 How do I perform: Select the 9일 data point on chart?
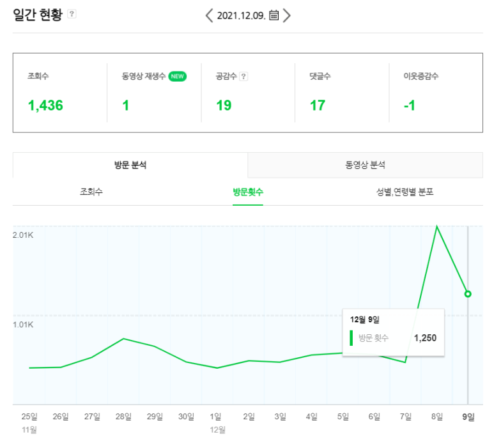click(468, 294)
